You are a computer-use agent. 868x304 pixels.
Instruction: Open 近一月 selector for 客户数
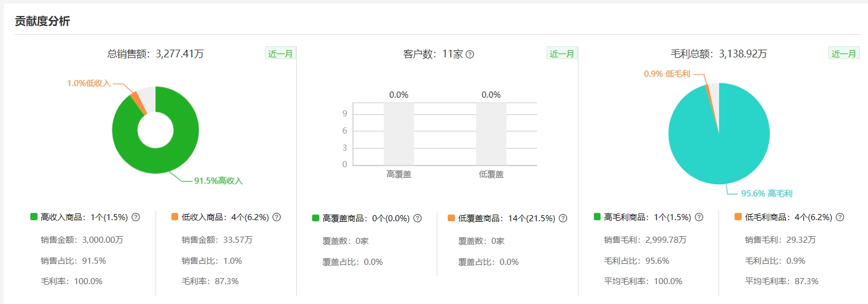(562, 54)
